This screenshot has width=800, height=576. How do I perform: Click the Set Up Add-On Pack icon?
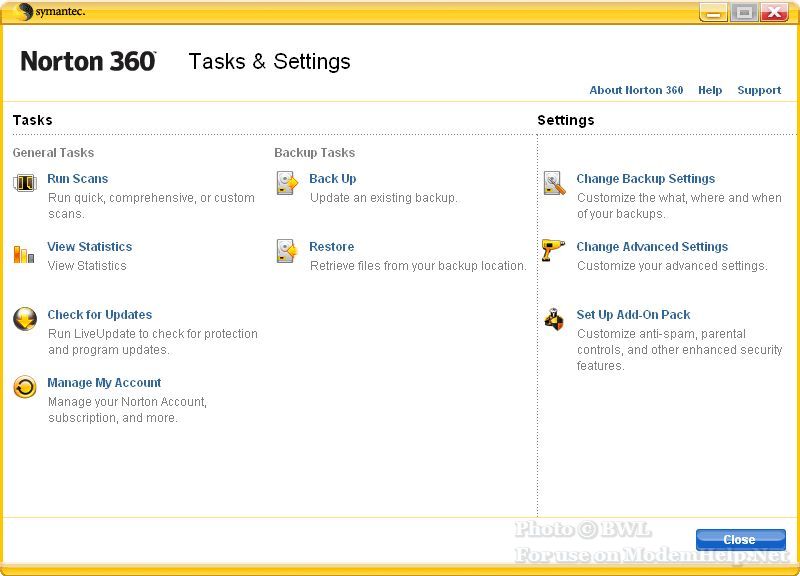[554, 319]
